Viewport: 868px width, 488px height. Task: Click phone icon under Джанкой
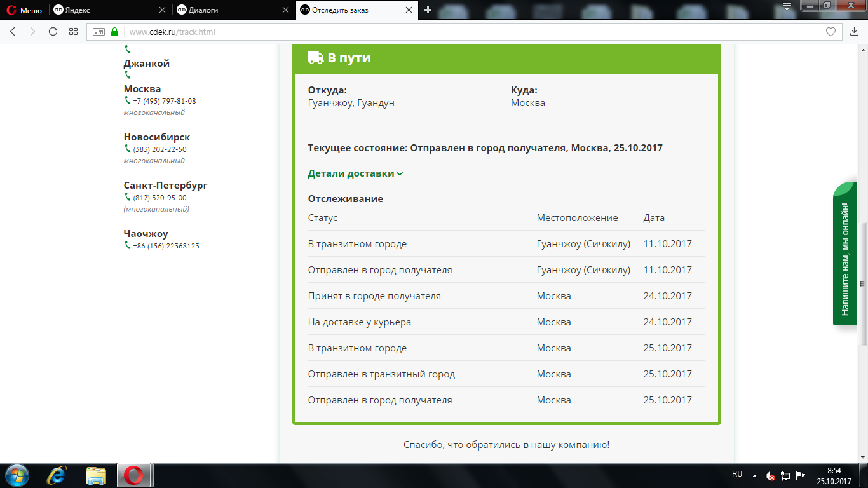128,75
